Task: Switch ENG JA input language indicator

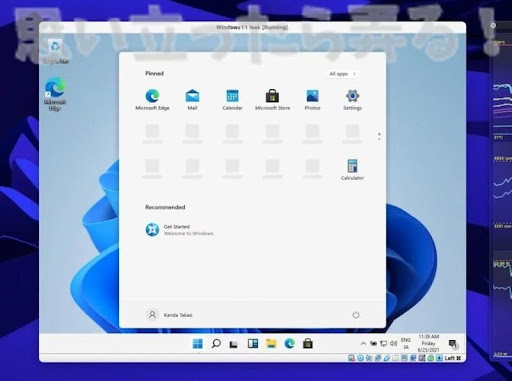Action: click(x=406, y=343)
